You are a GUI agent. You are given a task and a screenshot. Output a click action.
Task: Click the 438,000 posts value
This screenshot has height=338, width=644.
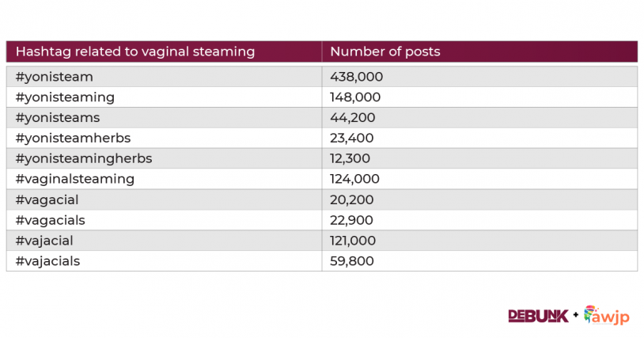[357, 77]
